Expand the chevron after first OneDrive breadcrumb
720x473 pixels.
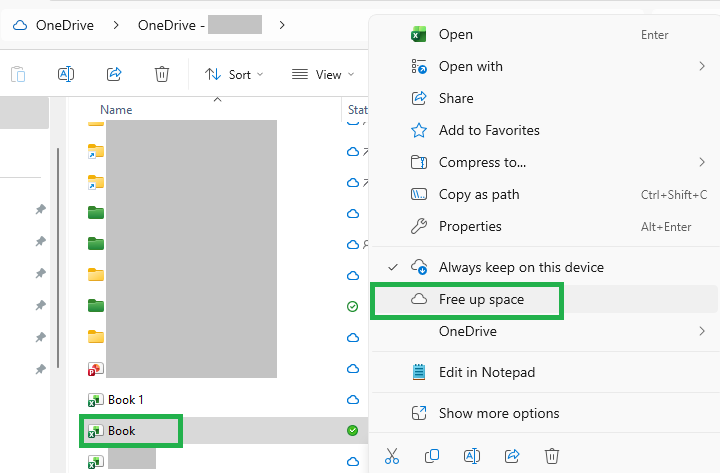(116, 25)
